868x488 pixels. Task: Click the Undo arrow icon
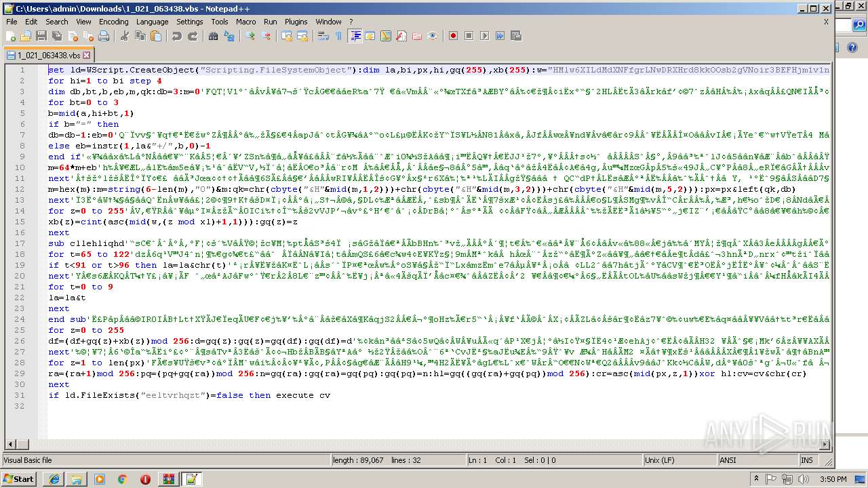(x=177, y=36)
